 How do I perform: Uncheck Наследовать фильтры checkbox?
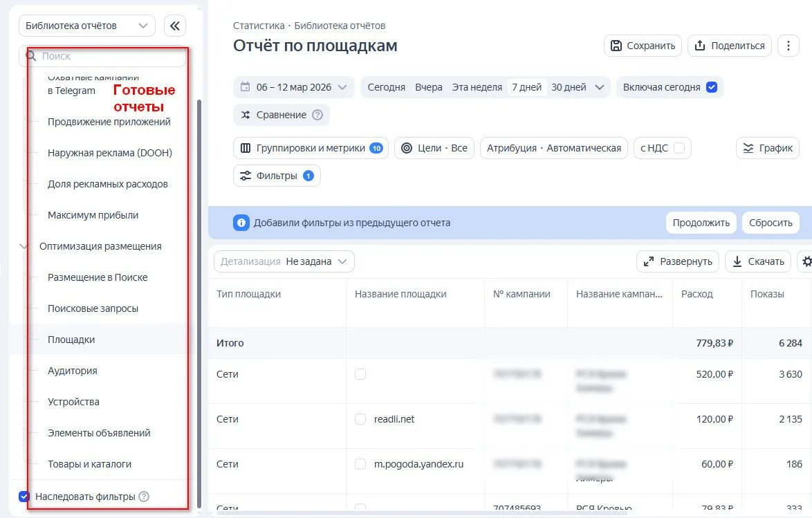[24, 497]
